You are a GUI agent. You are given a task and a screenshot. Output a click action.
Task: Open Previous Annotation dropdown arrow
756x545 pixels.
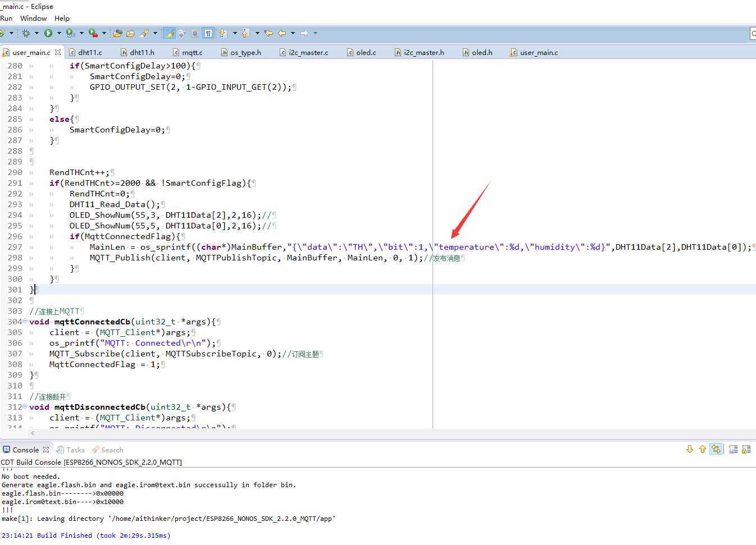click(x=257, y=33)
